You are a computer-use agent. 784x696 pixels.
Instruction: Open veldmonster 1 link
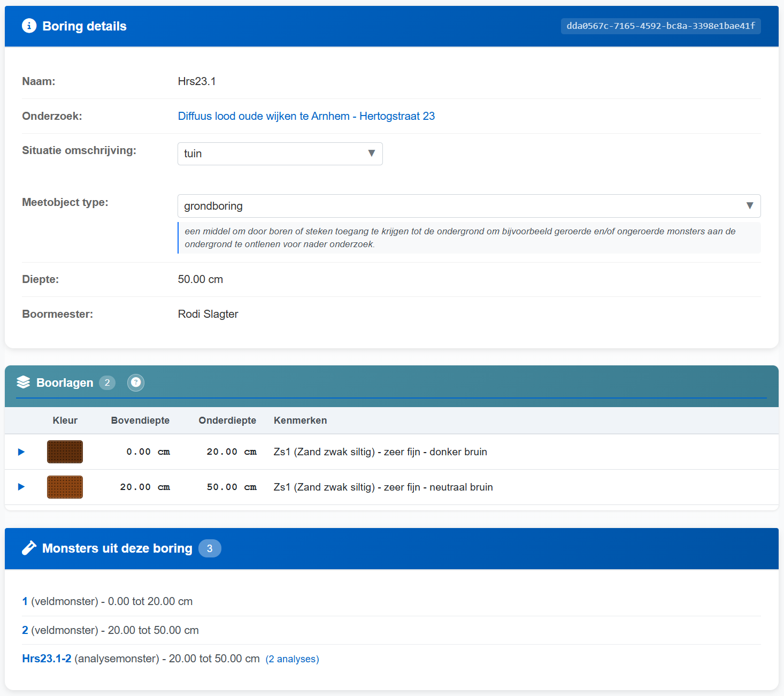[x=25, y=601]
